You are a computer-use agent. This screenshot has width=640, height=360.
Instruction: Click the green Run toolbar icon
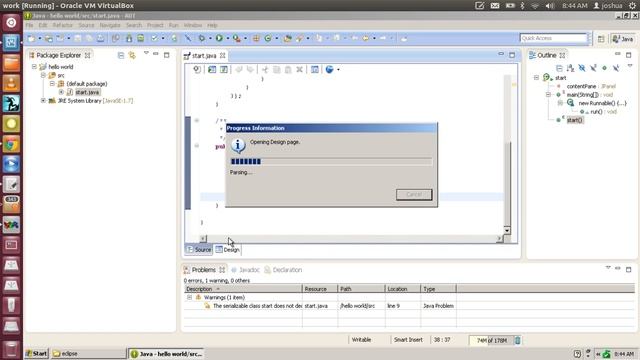pyautogui.click(x=219, y=38)
